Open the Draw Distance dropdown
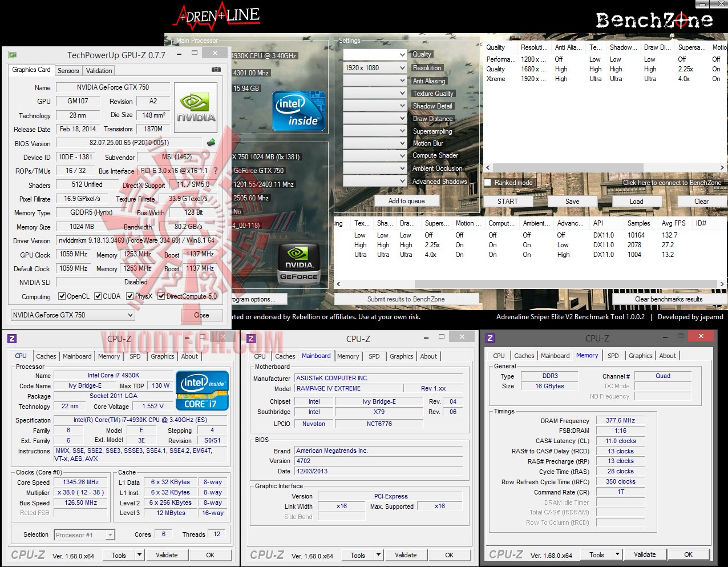Image resolution: width=728 pixels, height=567 pixels. coord(375,119)
